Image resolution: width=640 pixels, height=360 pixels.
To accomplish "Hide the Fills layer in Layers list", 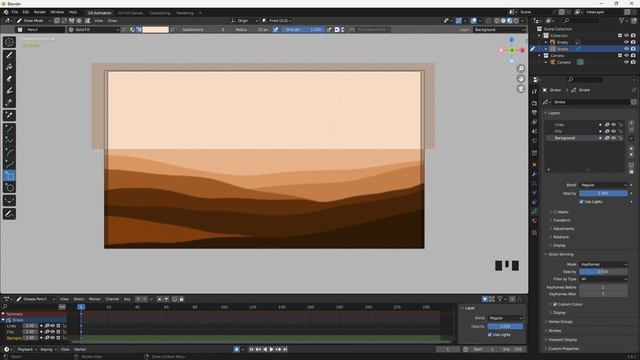I will tap(613, 131).
